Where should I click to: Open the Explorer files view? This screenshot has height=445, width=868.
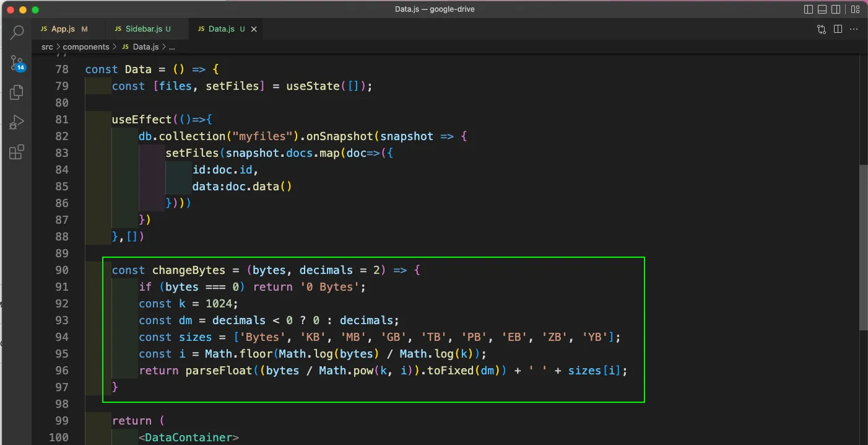(x=17, y=92)
